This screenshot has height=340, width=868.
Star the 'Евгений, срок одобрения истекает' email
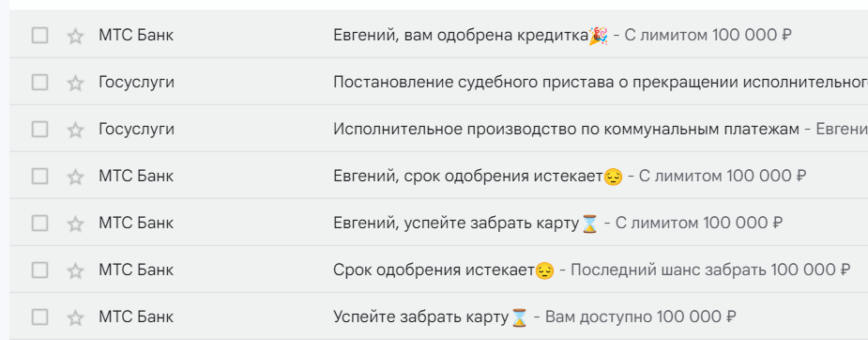(75, 177)
